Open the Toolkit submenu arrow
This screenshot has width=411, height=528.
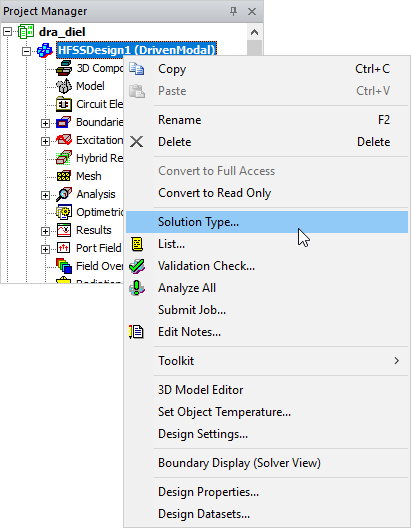pos(397,361)
